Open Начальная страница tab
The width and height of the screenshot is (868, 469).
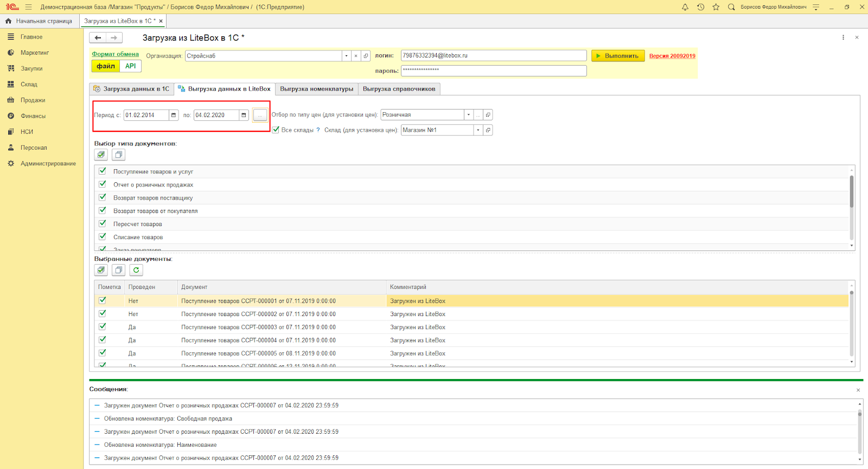coord(39,21)
